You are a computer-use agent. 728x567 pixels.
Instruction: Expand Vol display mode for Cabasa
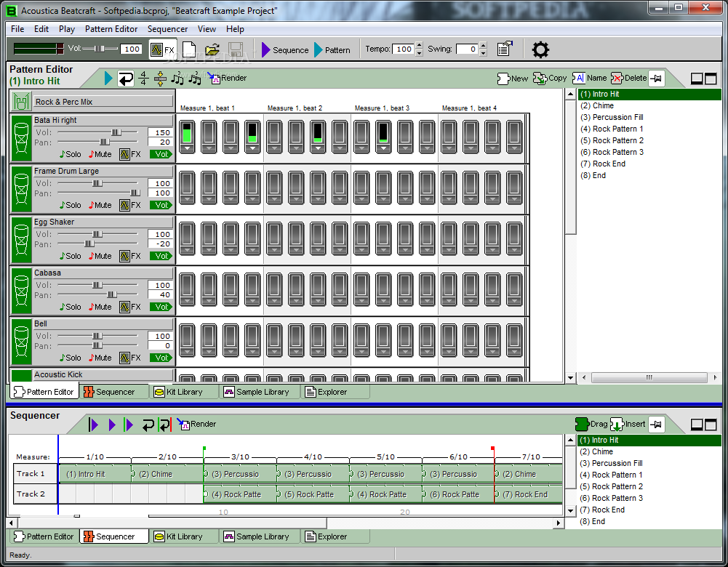pyautogui.click(x=161, y=307)
